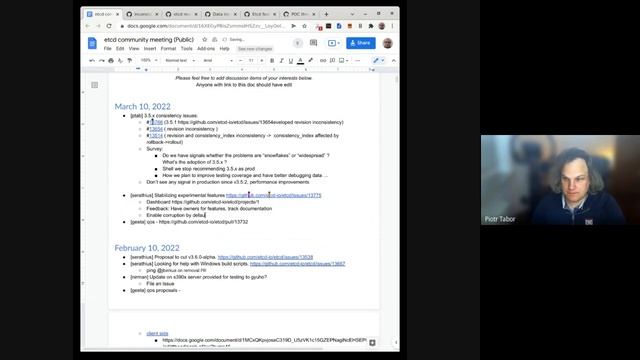Open the Help menu
The height and width of the screenshot is (360, 640).
point(224,49)
